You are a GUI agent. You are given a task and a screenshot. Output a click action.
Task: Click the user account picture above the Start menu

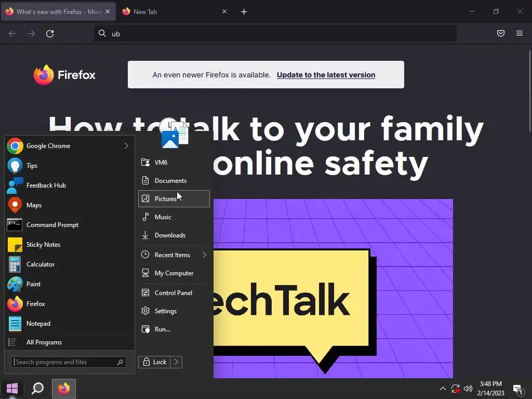[x=174, y=134]
